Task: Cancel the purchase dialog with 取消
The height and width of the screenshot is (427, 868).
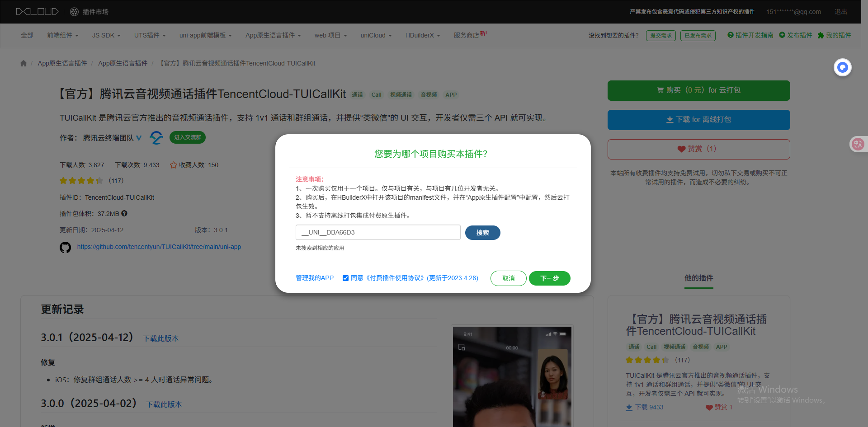Action: [x=508, y=278]
